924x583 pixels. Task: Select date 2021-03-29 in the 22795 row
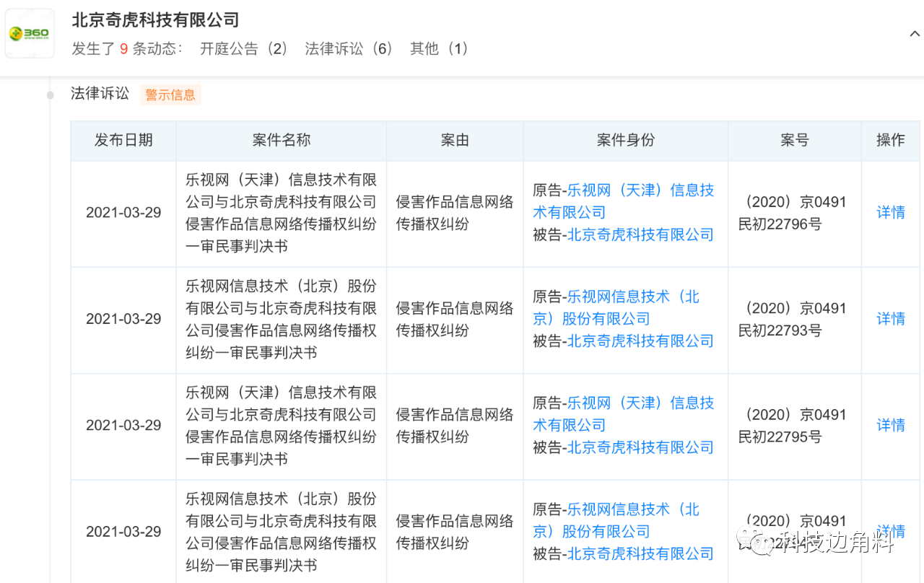[x=123, y=425]
